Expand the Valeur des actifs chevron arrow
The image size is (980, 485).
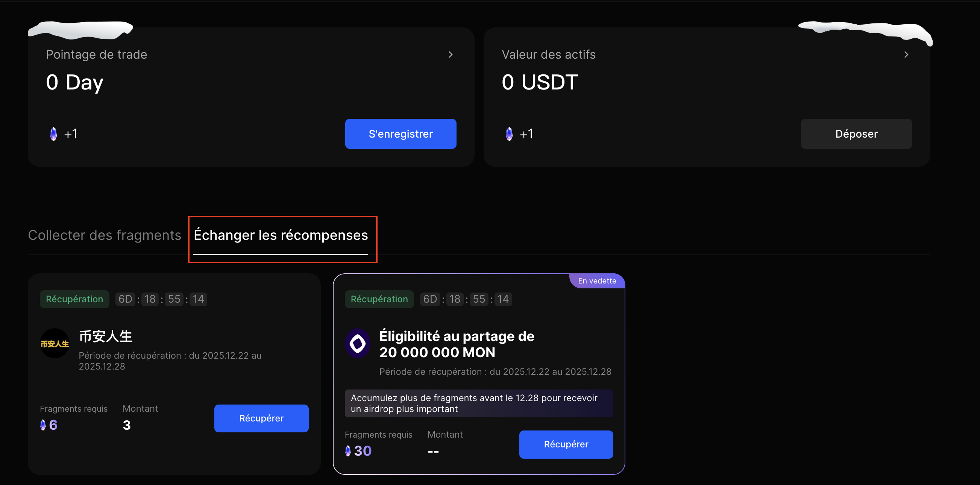906,55
